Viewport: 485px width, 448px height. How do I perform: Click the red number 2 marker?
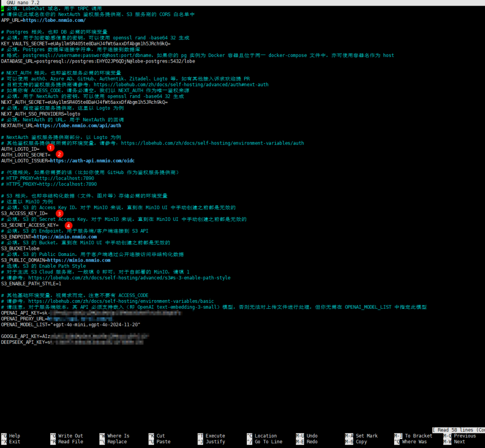click(x=60, y=154)
